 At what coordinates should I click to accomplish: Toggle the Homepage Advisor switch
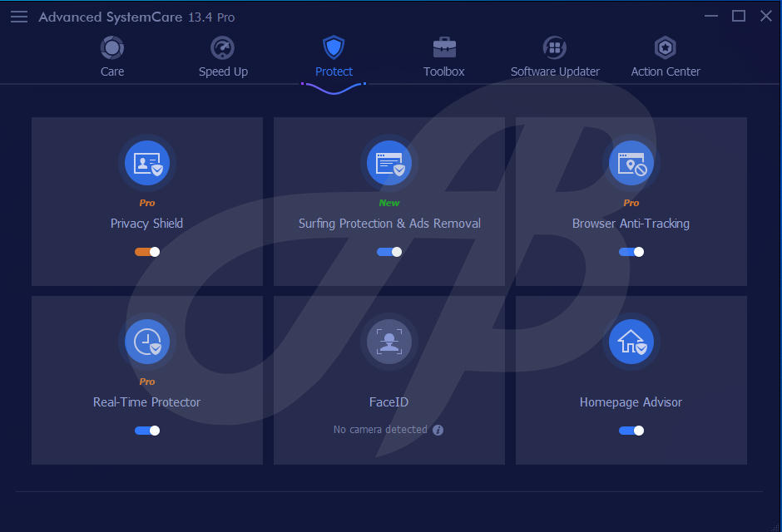(x=631, y=431)
